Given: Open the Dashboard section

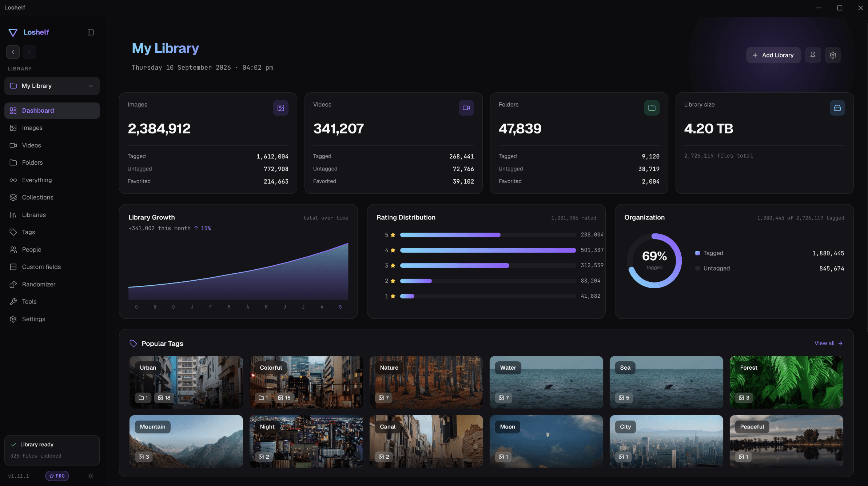Looking at the screenshot, I should pyautogui.click(x=52, y=111).
